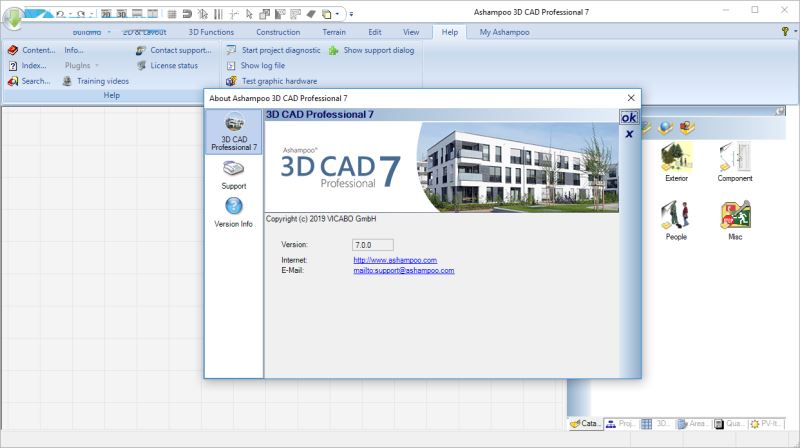This screenshot has width=800, height=448.
Task: Click the small icon on catalog panel header
Action: click(x=780, y=111)
